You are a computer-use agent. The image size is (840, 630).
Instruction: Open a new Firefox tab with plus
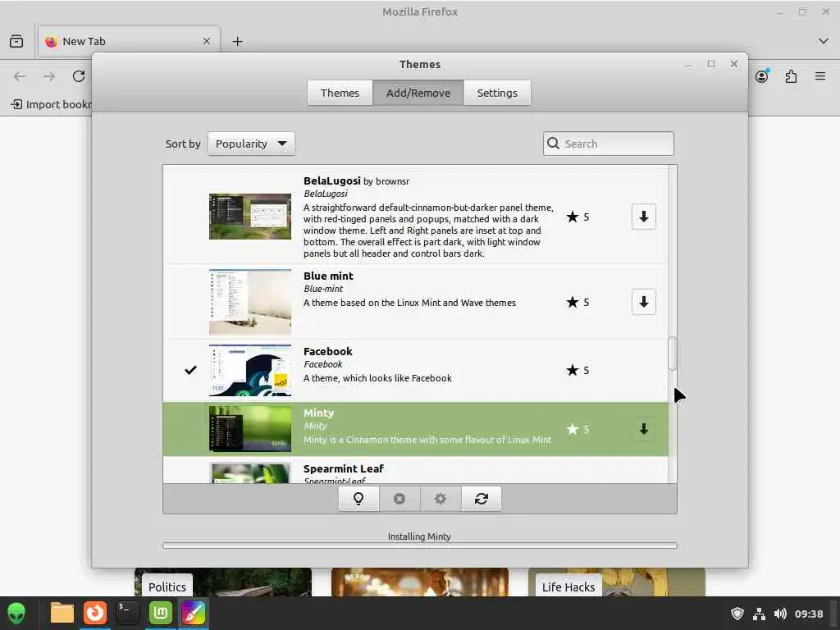(x=237, y=41)
